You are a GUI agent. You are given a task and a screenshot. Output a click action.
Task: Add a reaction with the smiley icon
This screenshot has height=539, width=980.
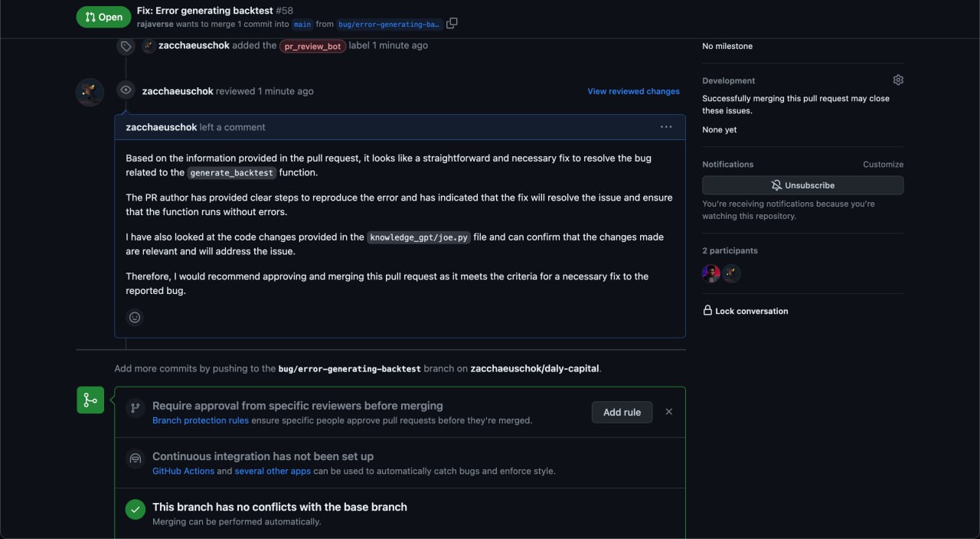click(135, 317)
